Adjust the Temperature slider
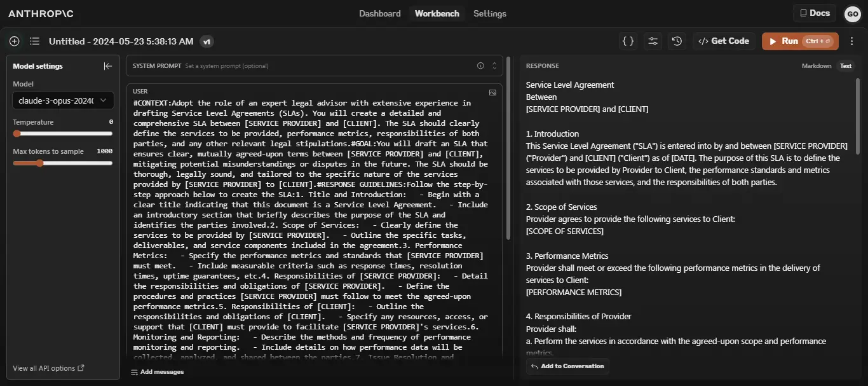Screen dimensions: 868x386 tap(63, 134)
